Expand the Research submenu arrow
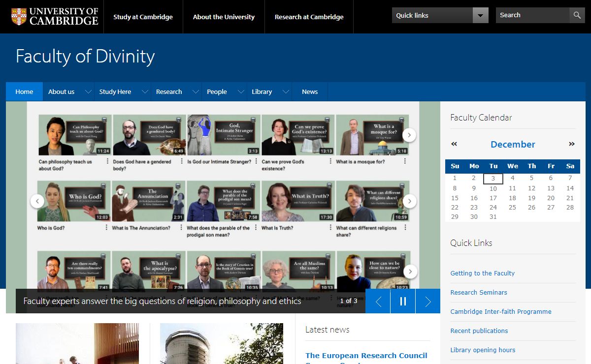The width and height of the screenshot is (591, 364). point(196,91)
